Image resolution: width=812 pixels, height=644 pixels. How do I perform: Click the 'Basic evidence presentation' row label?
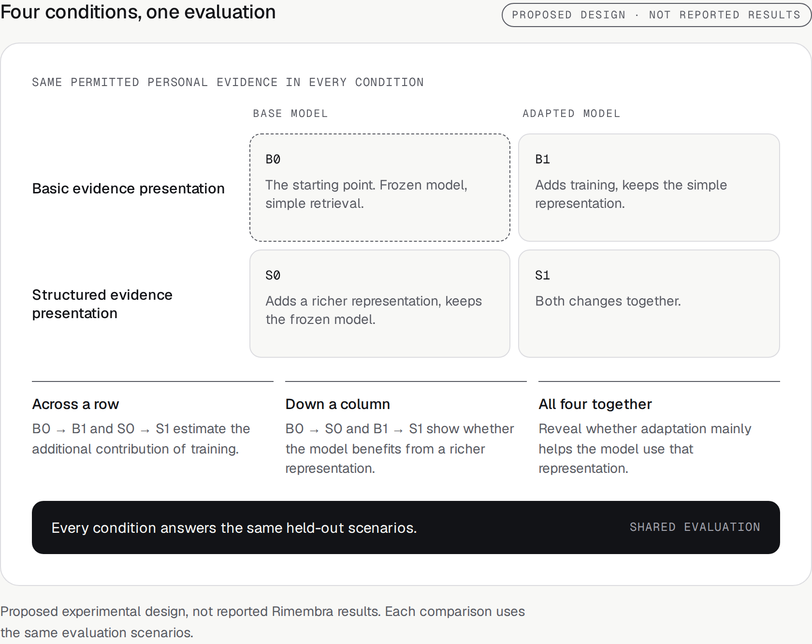[128, 189]
